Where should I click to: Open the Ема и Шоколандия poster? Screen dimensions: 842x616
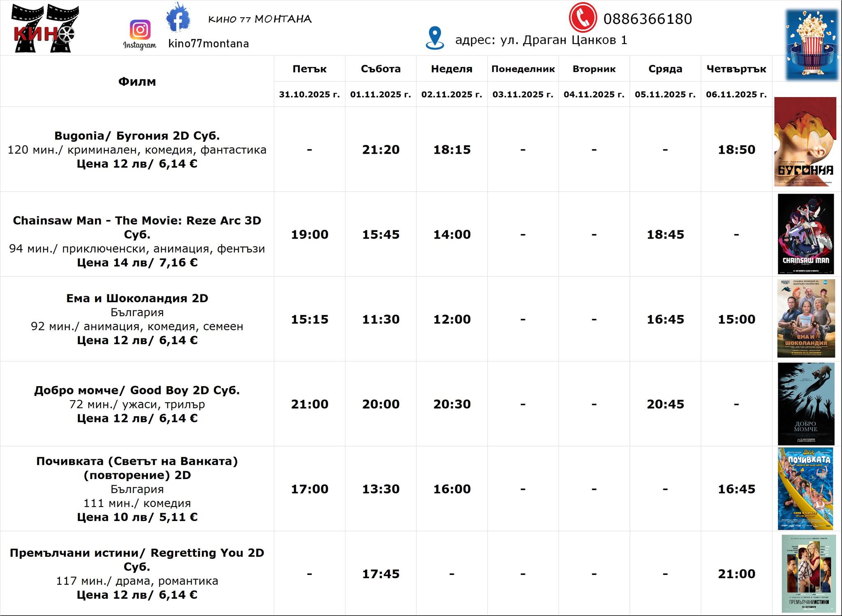click(x=806, y=318)
